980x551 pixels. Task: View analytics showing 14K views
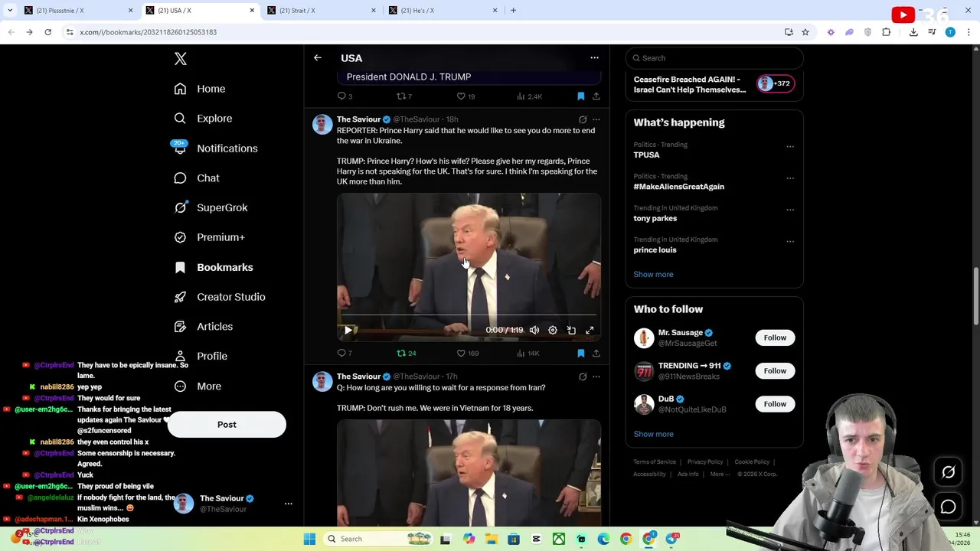(x=528, y=354)
